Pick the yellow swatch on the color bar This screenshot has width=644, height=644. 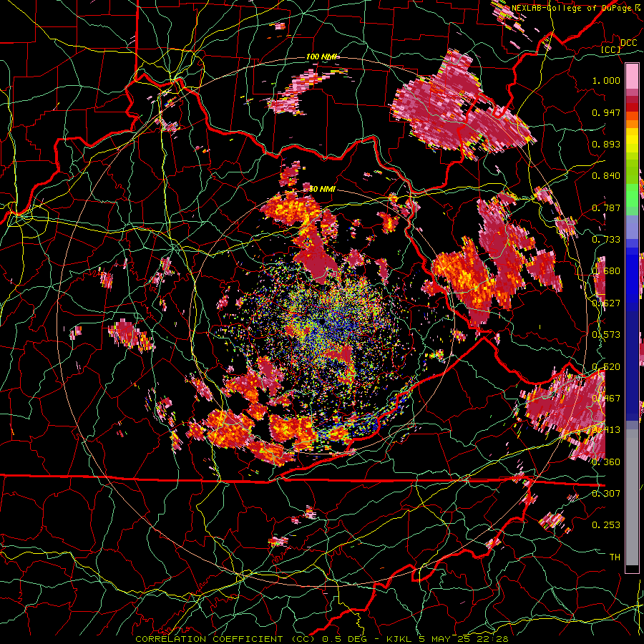tap(632, 141)
